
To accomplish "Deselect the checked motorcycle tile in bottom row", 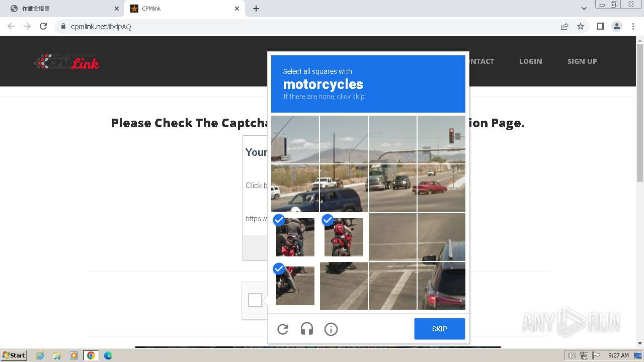I will 295,286.
